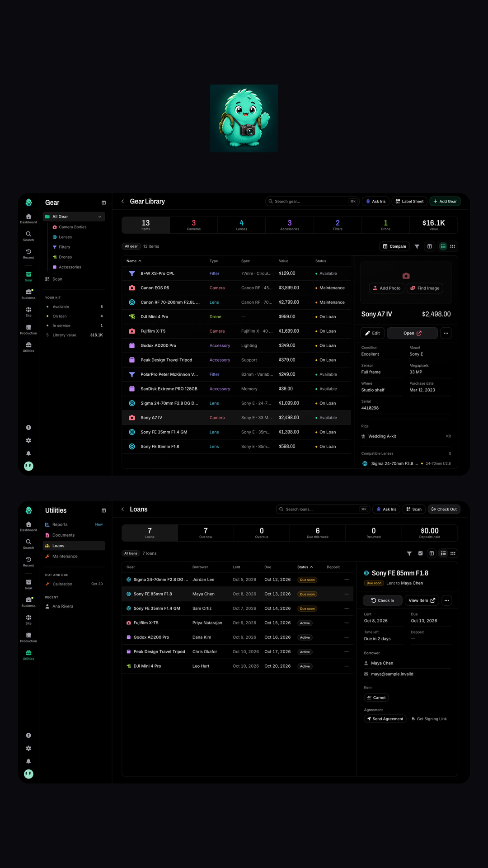
Task: Select the 2 Filters stat tab
Action: 338,225
